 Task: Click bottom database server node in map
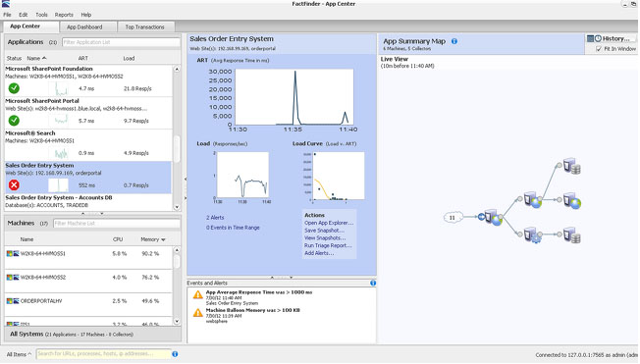coord(572,235)
